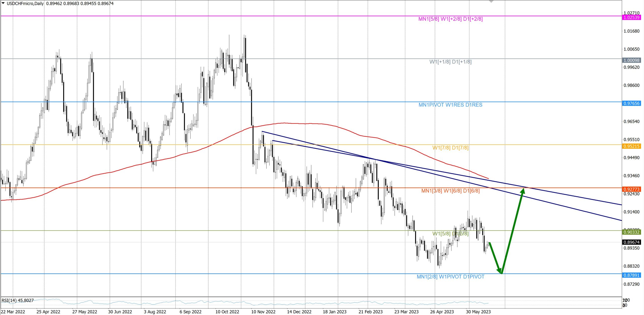Select the magenta 1.02539 price tag

pos(631,18)
